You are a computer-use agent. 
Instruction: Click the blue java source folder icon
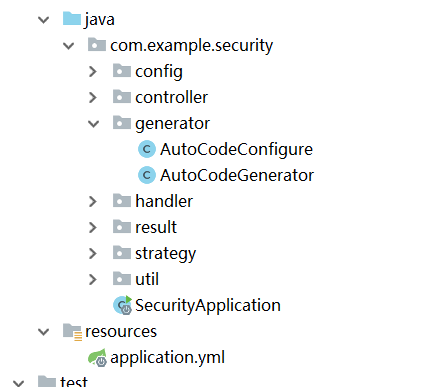coord(72,19)
